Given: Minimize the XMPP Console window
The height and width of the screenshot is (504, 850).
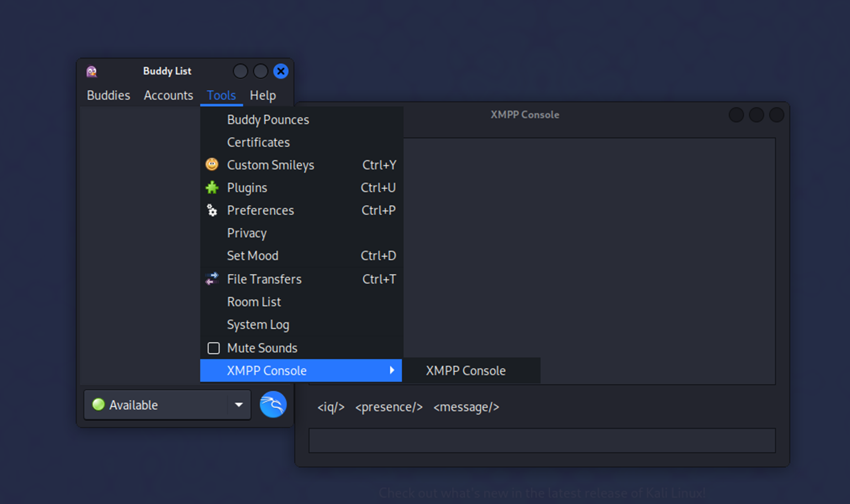Looking at the screenshot, I should click(x=736, y=115).
